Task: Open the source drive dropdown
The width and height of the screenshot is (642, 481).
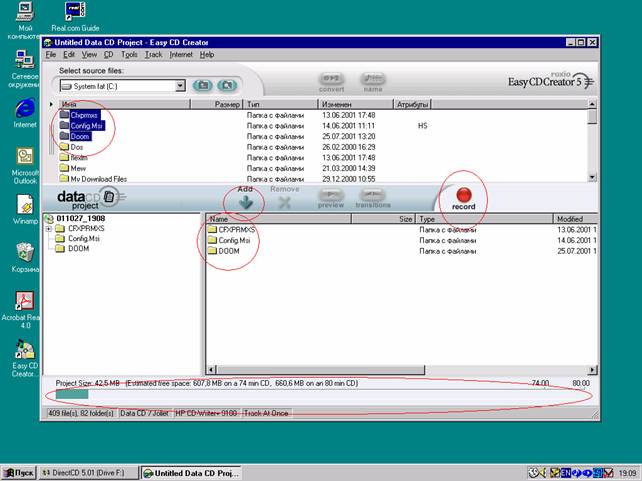Action: 180,86
